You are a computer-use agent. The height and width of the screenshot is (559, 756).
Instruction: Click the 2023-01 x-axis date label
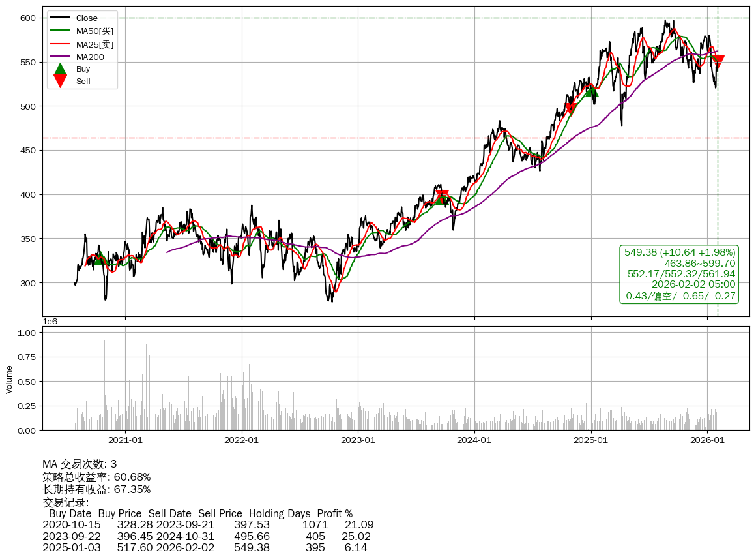point(358,440)
